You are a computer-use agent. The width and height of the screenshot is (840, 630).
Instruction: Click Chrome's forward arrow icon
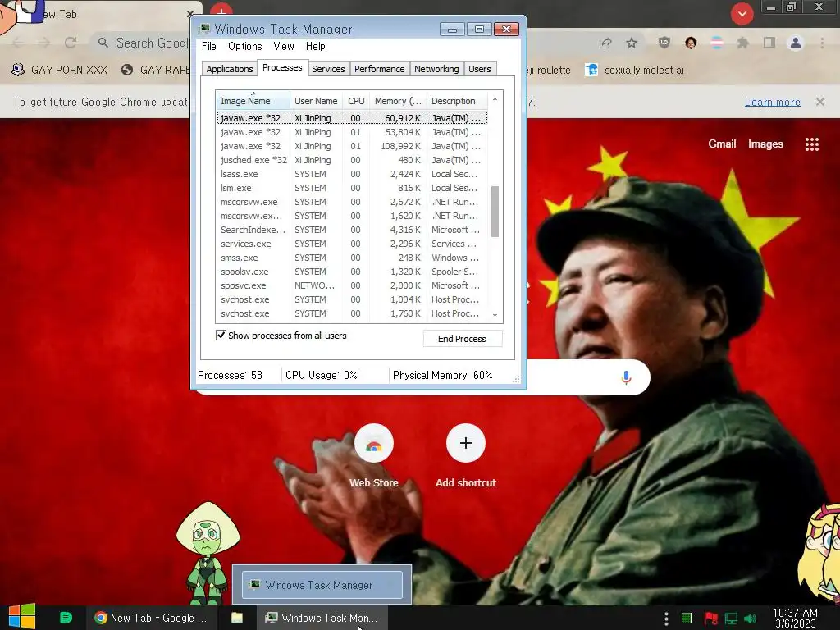(44, 43)
